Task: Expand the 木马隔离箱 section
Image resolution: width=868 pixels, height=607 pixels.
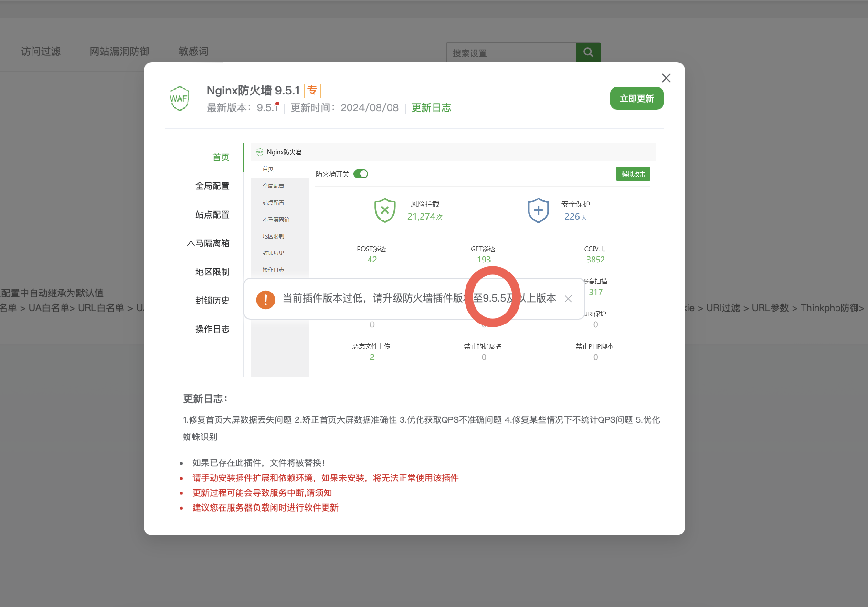Action: pyautogui.click(x=213, y=243)
